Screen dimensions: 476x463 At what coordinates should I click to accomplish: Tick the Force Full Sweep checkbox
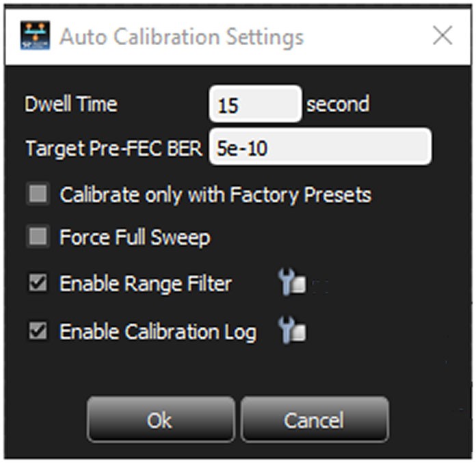point(38,236)
